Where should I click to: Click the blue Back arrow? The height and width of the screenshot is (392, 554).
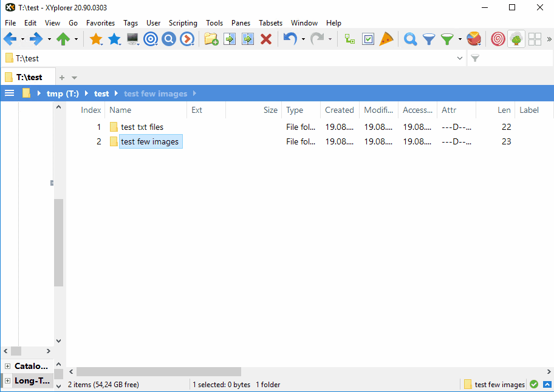click(10, 39)
